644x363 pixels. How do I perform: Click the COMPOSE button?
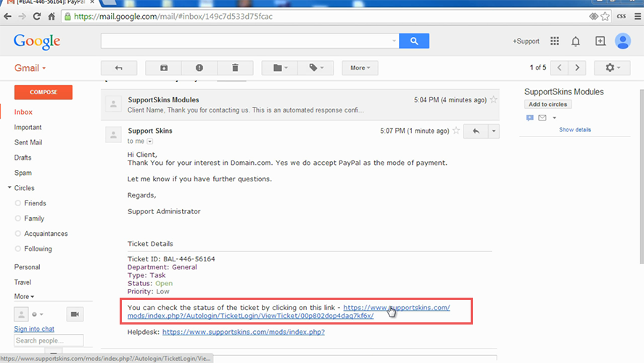[44, 92]
